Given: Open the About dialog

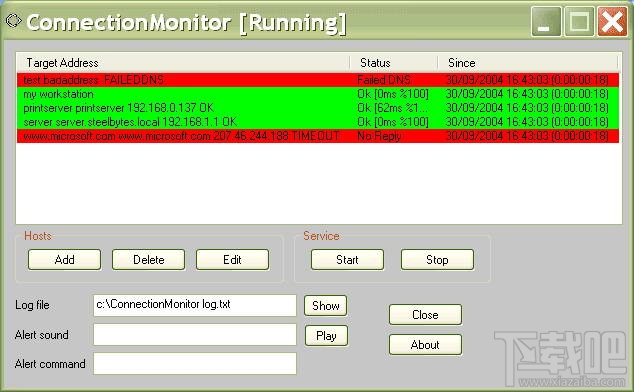Looking at the screenshot, I should 425,345.
